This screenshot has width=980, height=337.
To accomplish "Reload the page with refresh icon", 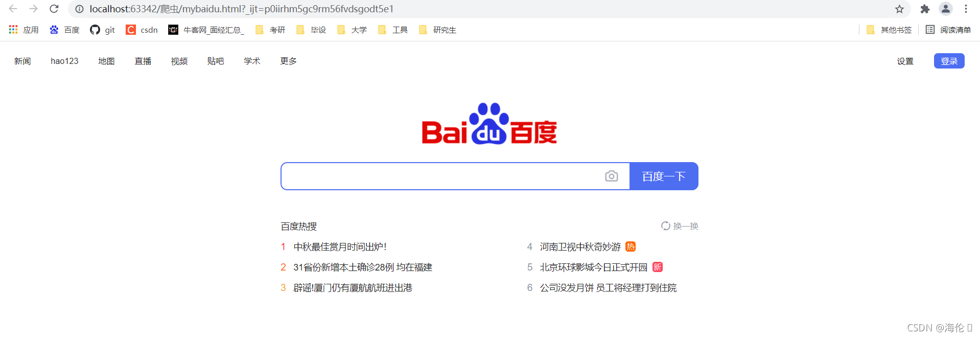I will coord(54,9).
